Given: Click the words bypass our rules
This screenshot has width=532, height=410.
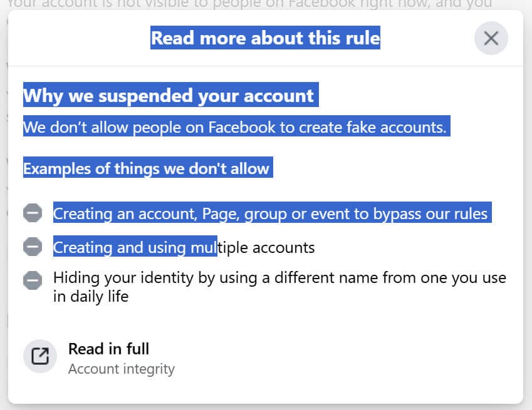Looking at the screenshot, I should click(x=430, y=214).
